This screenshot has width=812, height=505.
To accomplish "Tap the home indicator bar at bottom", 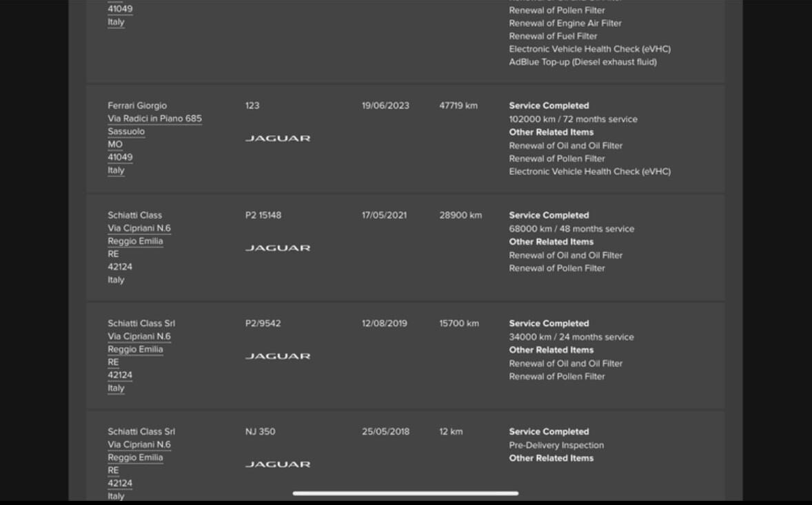I will pos(405,493).
